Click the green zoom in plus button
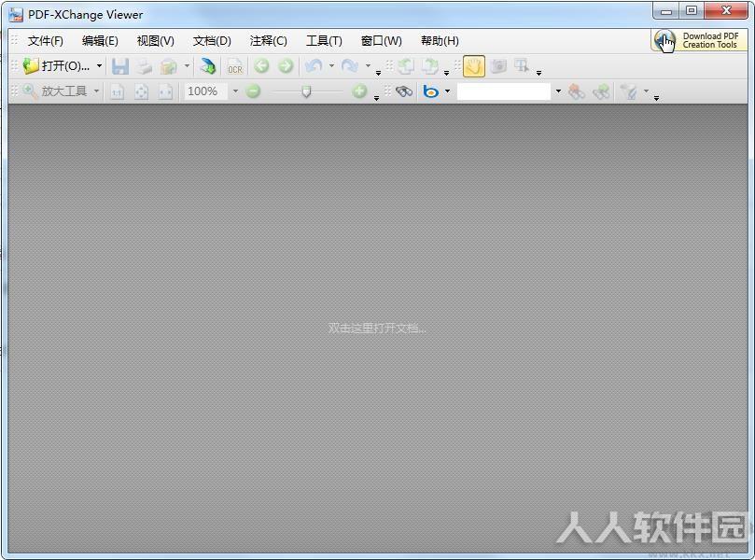Viewport: 755px width, 560px height. point(359,91)
